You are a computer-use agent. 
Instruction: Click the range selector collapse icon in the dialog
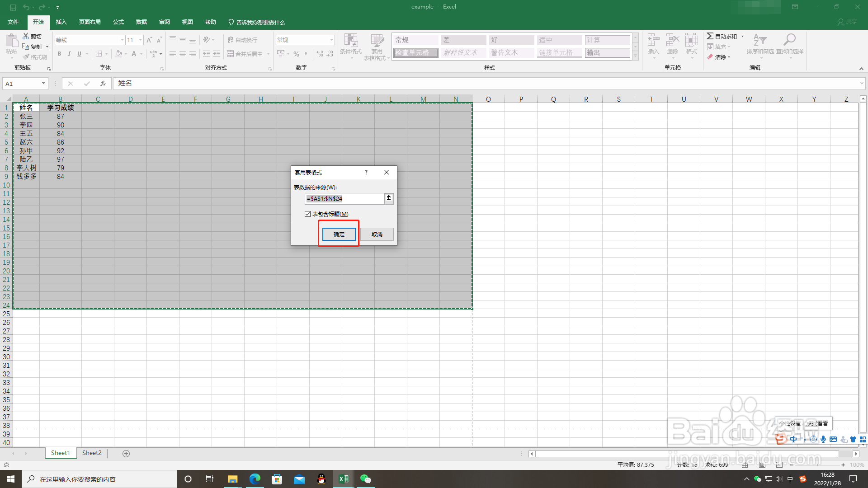point(389,198)
